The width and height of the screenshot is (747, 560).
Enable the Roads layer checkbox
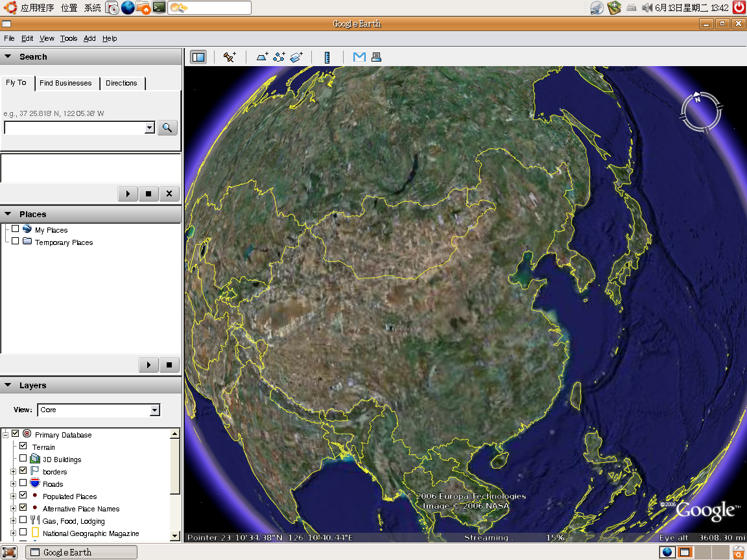pos(23,484)
